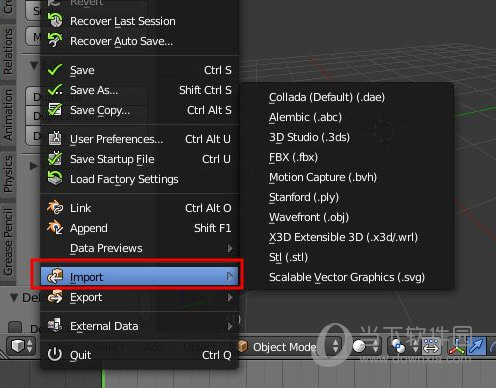Select Stl (.stl) from import list
The width and height of the screenshot is (496, 388).
[x=288, y=257]
